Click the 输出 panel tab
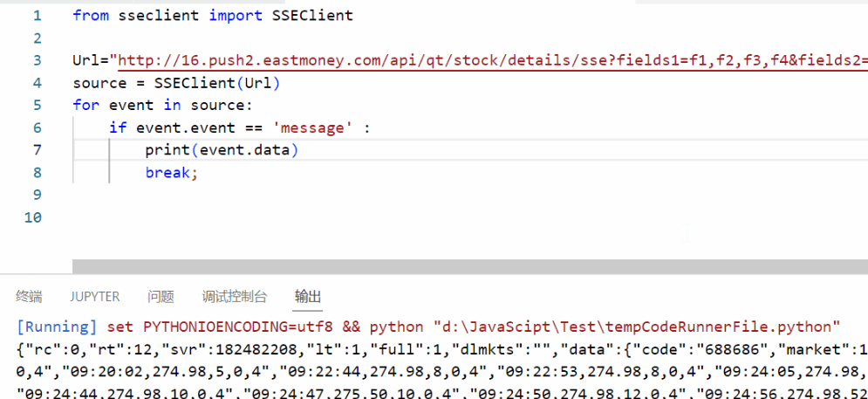 pos(308,296)
